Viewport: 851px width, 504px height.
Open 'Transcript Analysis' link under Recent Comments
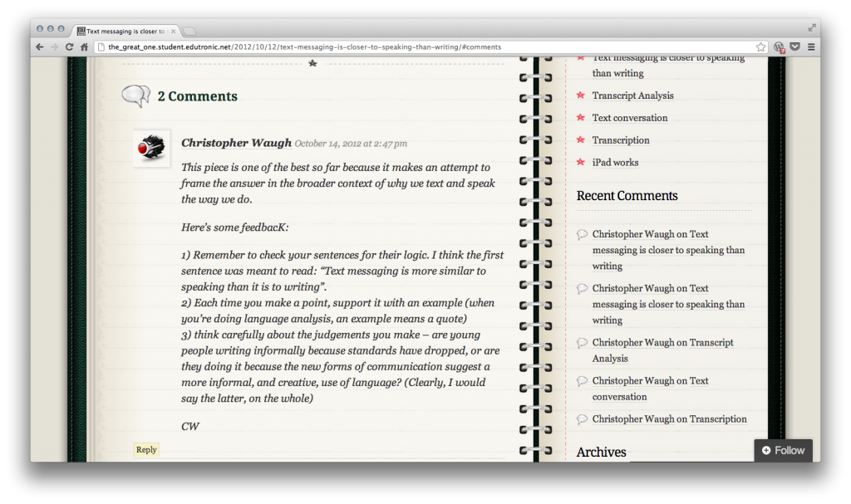[662, 350]
